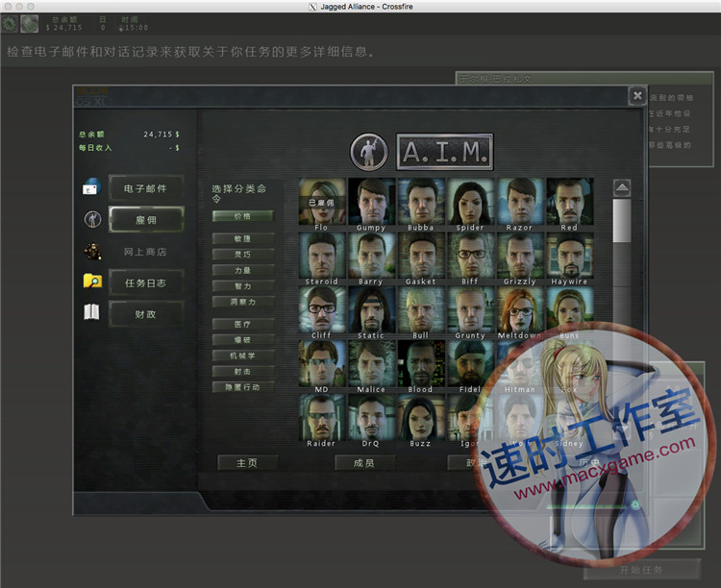This screenshot has height=588, width=721.
Task: Open the 财政 section
Action: 146,314
